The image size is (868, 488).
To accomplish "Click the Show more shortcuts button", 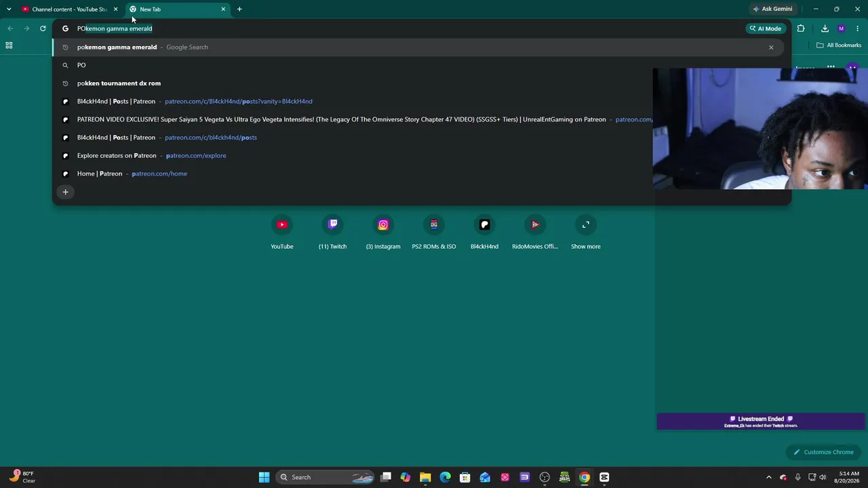I will [586, 232].
